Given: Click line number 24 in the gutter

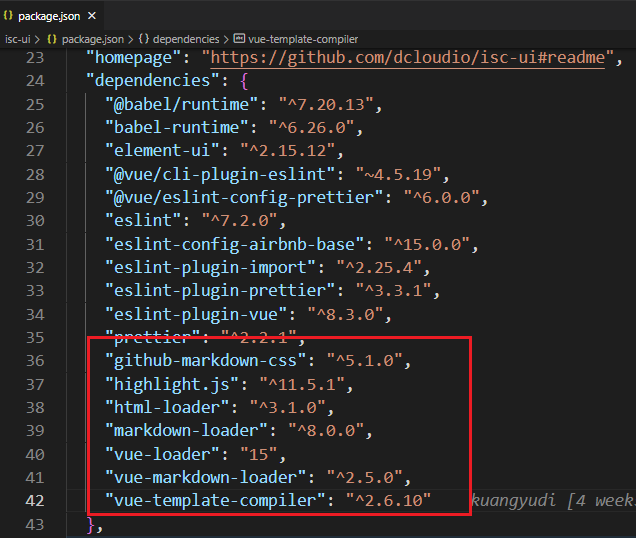Looking at the screenshot, I should click(x=35, y=79).
